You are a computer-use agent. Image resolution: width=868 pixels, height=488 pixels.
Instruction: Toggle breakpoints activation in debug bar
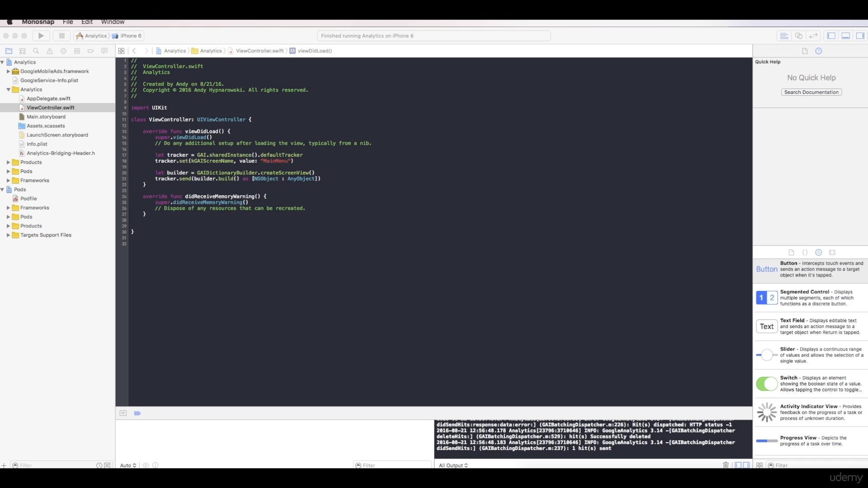click(x=137, y=413)
